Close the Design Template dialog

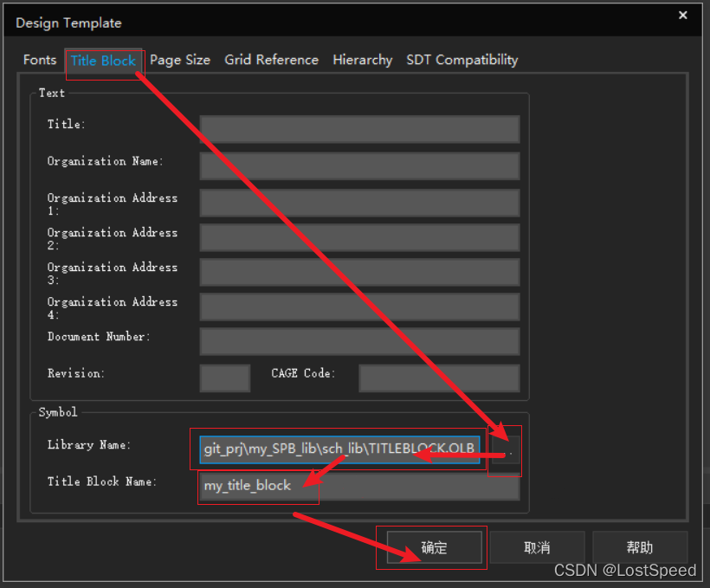pyautogui.click(x=683, y=16)
